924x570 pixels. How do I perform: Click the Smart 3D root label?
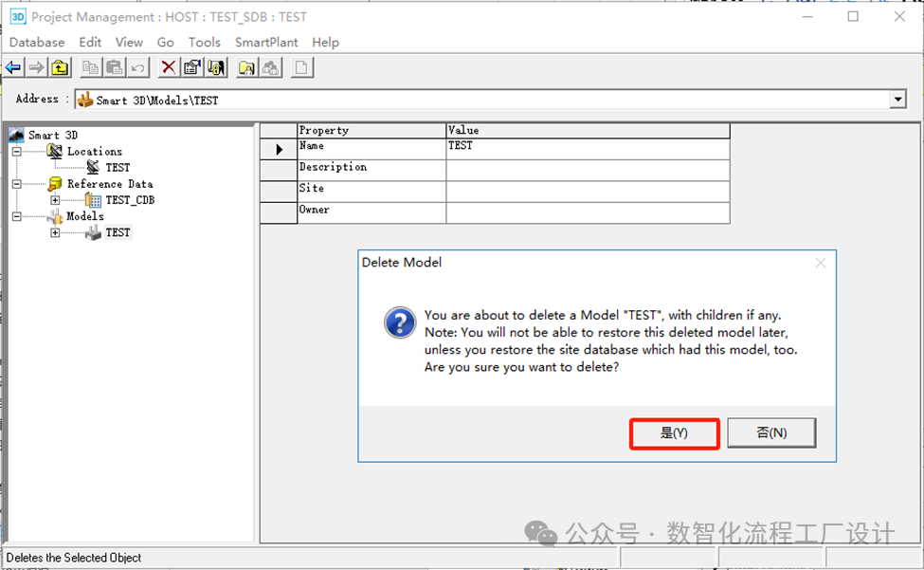(53, 135)
